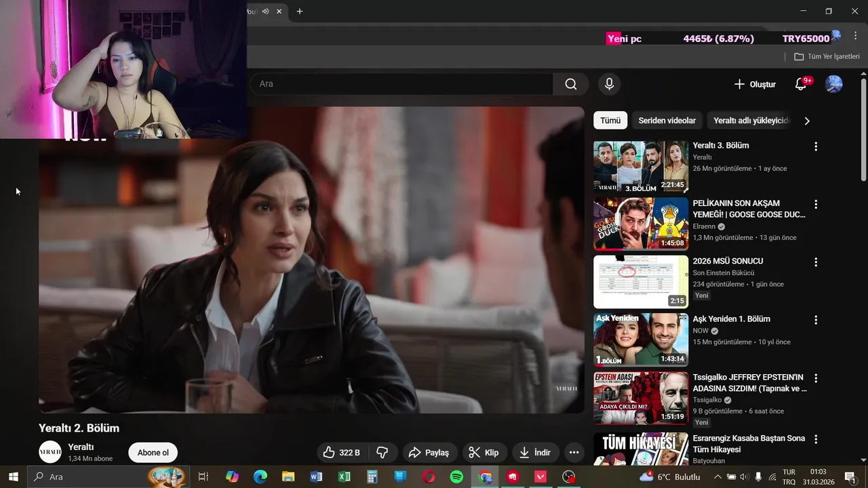This screenshot has height=488, width=868.
Task: Switch to Google Chrome in the taskbar
Action: (485, 477)
